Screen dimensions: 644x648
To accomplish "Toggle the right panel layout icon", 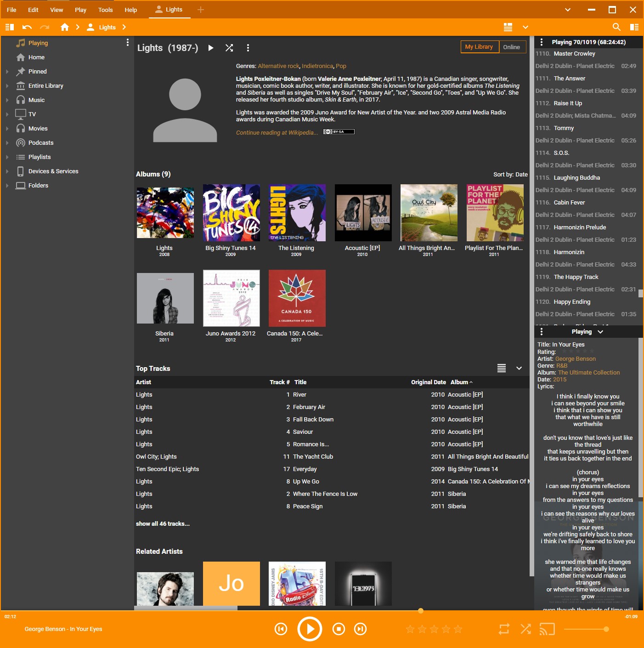I will click(634, 27).
